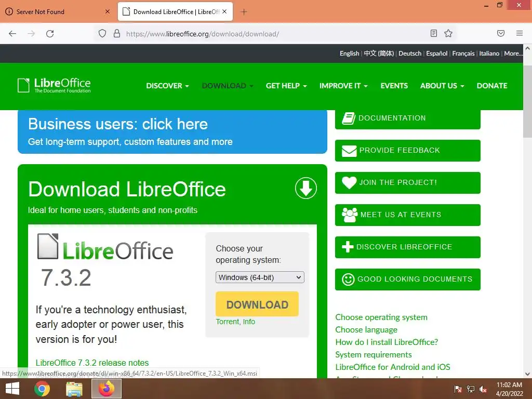Click the LibreOffice Document Foundation logo
This screenshot has width=532, height=399.
click(54, 85)
